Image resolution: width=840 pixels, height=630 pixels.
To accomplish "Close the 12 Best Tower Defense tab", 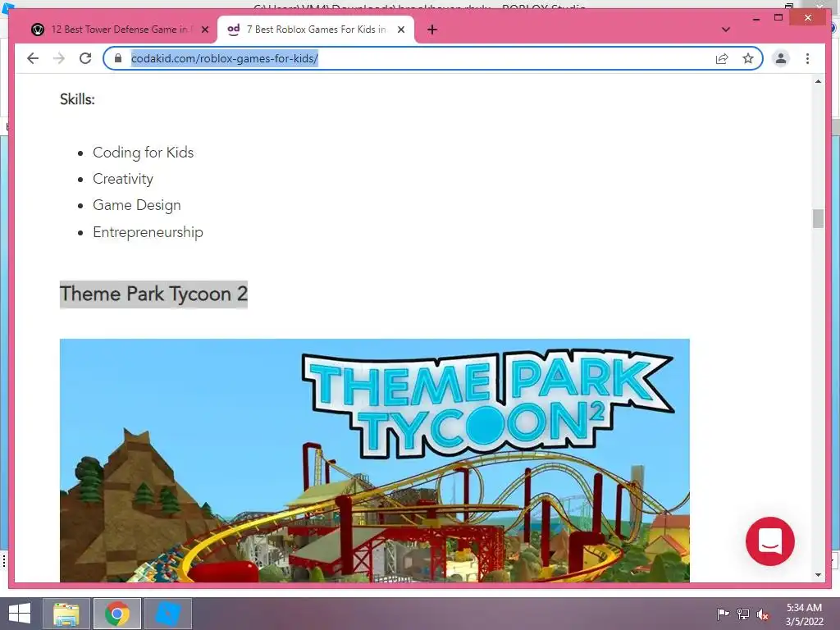I will coord(204,30).
